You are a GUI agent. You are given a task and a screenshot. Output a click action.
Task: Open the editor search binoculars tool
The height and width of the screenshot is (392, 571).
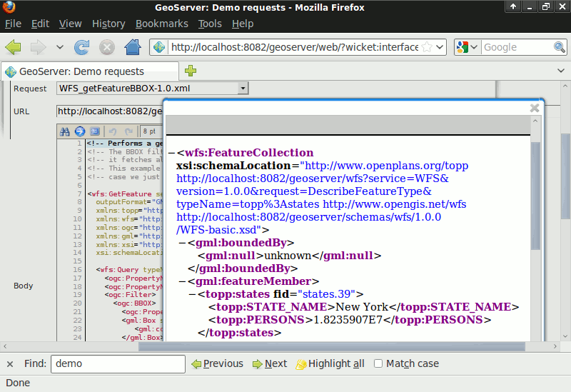(x=65, y=131)
